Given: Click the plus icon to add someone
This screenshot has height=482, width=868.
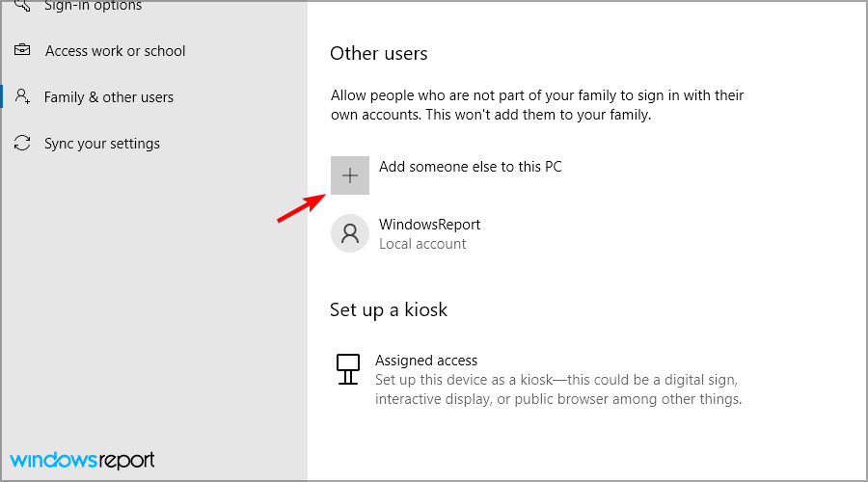Looking at the screenshot, I should pyautogui.click(x=350, y=175).
